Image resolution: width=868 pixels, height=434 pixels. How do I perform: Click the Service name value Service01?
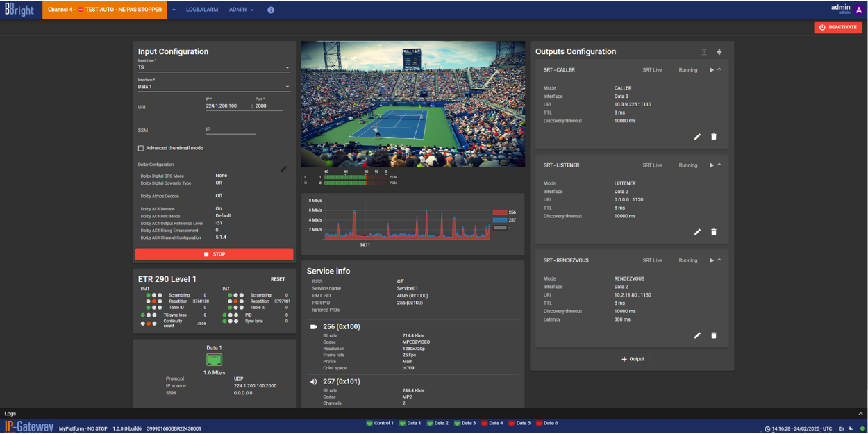408,288
